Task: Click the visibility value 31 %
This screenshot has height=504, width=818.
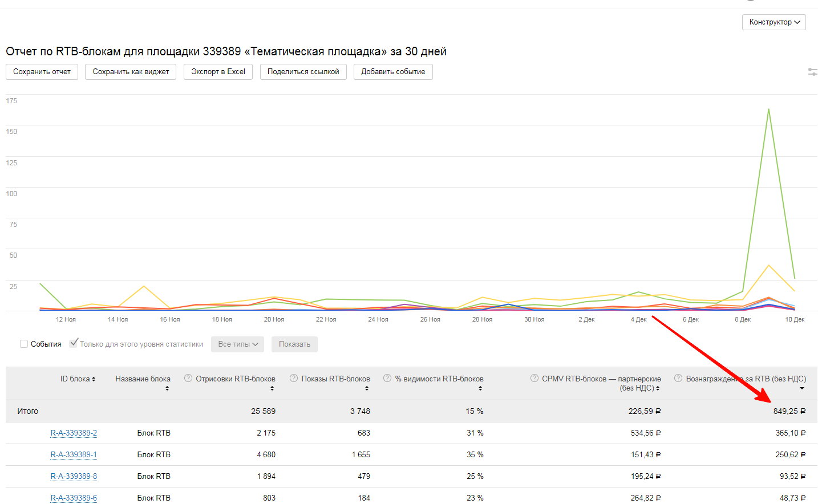Action: click(475, 433)
